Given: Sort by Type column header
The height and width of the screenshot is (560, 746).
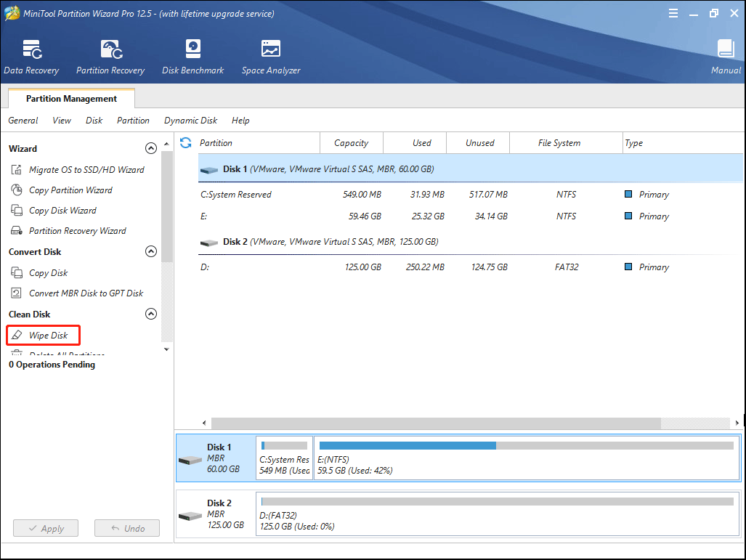Looking at the screenshot, I should 682,143.
